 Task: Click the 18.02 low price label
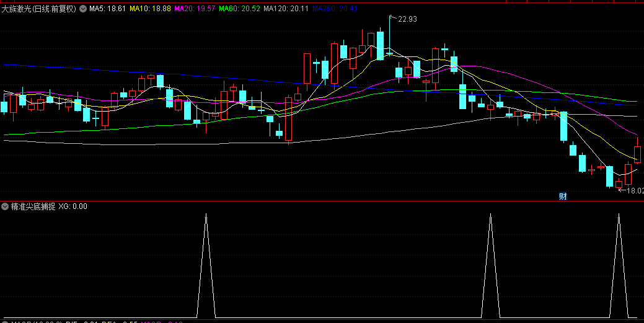pos(635,191)
